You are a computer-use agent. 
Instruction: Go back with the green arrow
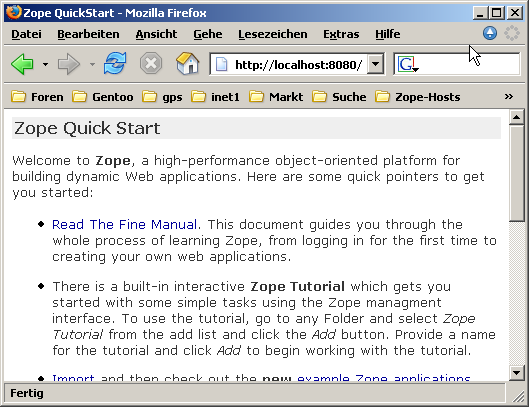pyautogui.click(x=22, y=64)
